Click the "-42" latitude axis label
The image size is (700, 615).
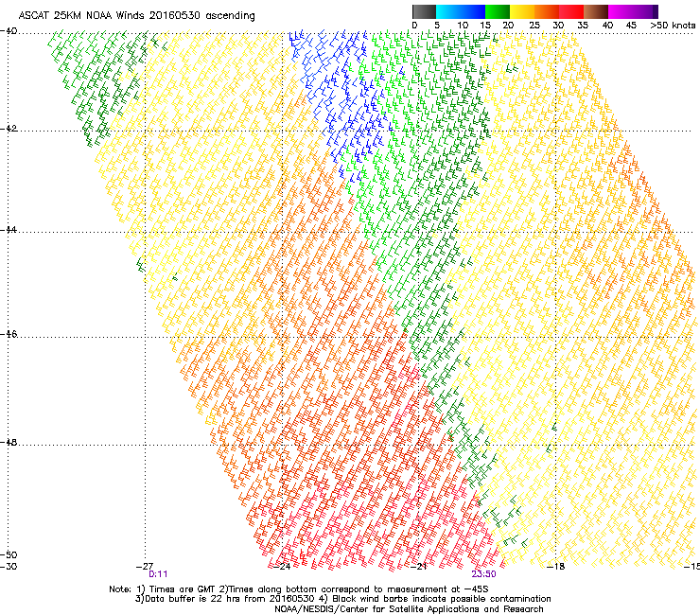[9, 129]
